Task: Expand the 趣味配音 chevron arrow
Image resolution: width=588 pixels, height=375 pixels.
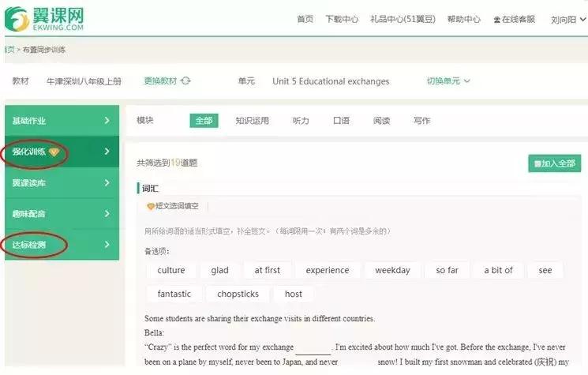Action: point(107,213)
